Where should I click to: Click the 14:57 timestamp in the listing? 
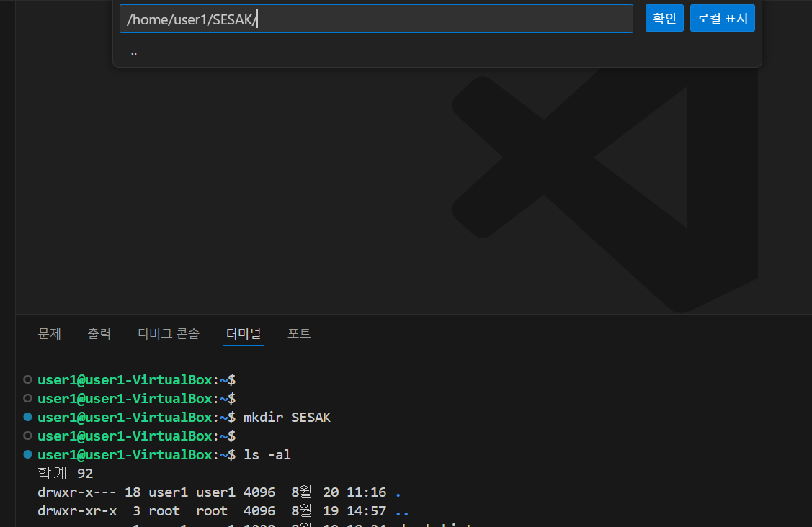tap(366, 511)
